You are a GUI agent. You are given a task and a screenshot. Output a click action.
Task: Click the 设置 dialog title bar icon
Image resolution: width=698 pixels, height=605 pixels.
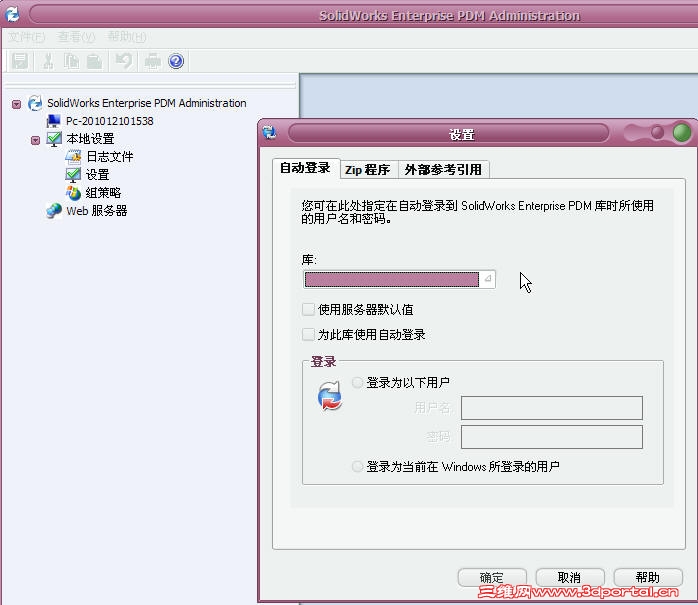269,132
